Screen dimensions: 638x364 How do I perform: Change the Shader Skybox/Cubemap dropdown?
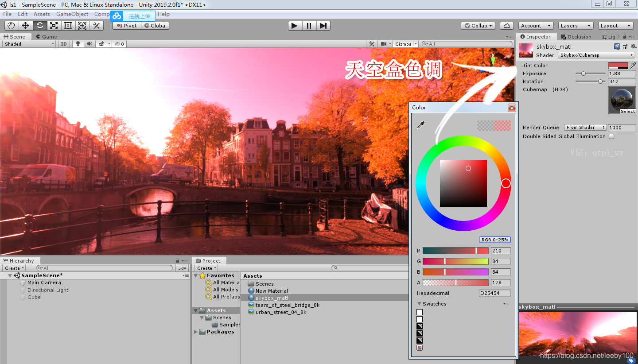coord(596,55)
